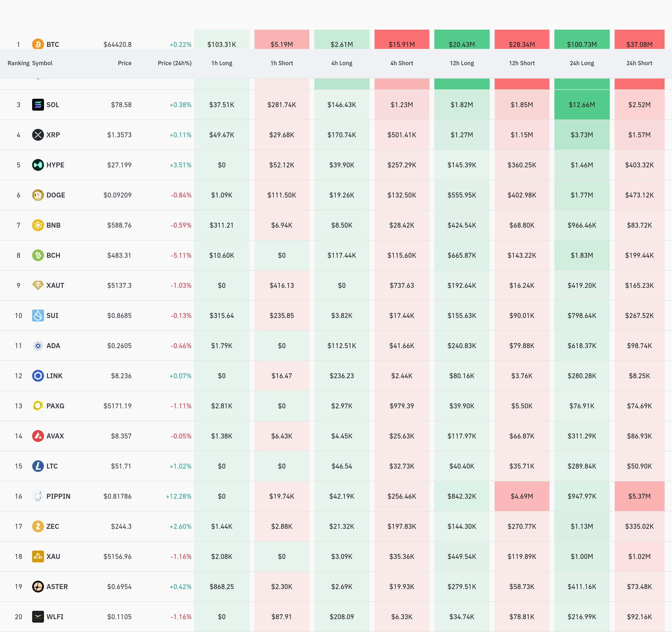Viewport: 672px width, 632px height.
Task: Sort by Ranking column header
Action: 19,63
